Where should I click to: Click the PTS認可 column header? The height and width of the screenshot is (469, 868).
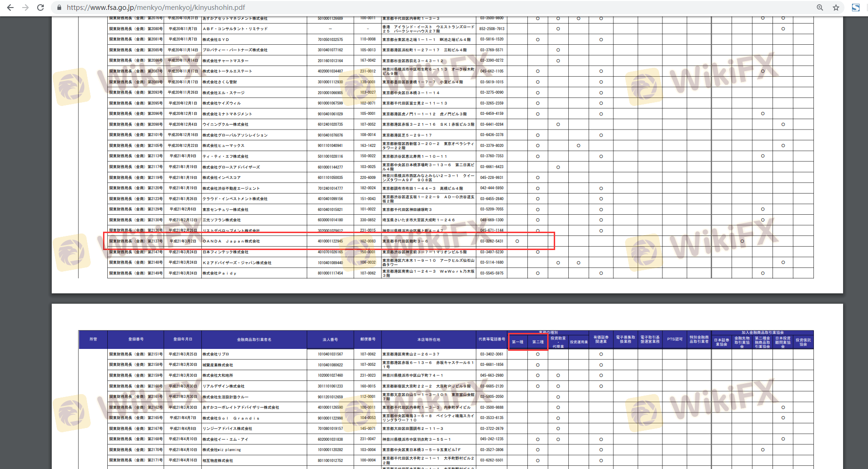[675, 340]
